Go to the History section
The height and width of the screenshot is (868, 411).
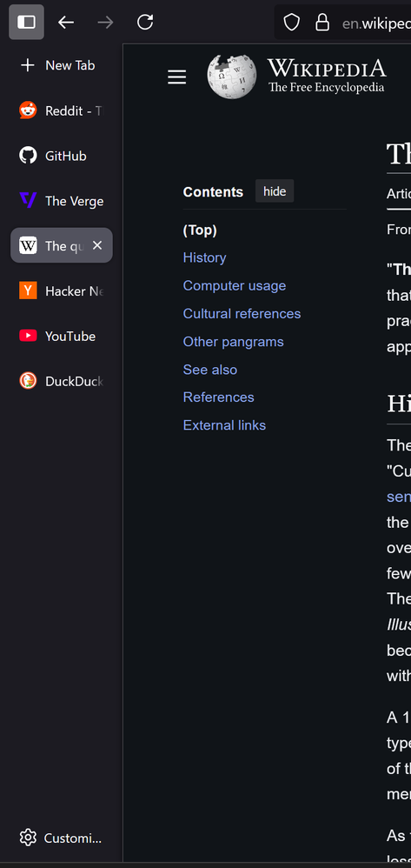205,258
